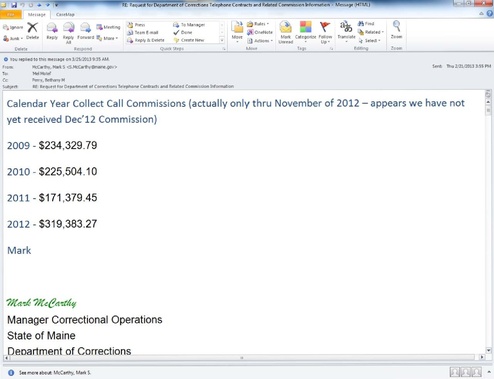Image resolution: width=494 pixels, height=379 pixels.
Task: Click the Delete icon in the ribbon
Action: coord(32,31)
